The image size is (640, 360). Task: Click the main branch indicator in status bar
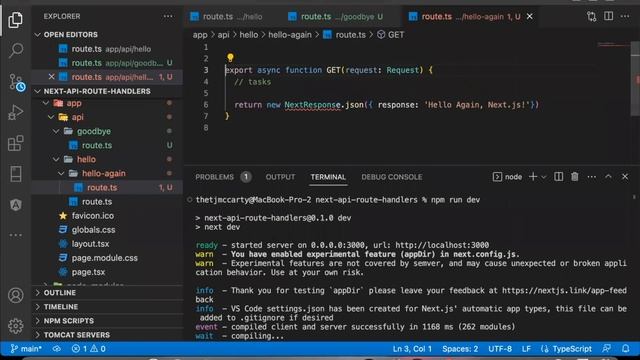[26, 349]
